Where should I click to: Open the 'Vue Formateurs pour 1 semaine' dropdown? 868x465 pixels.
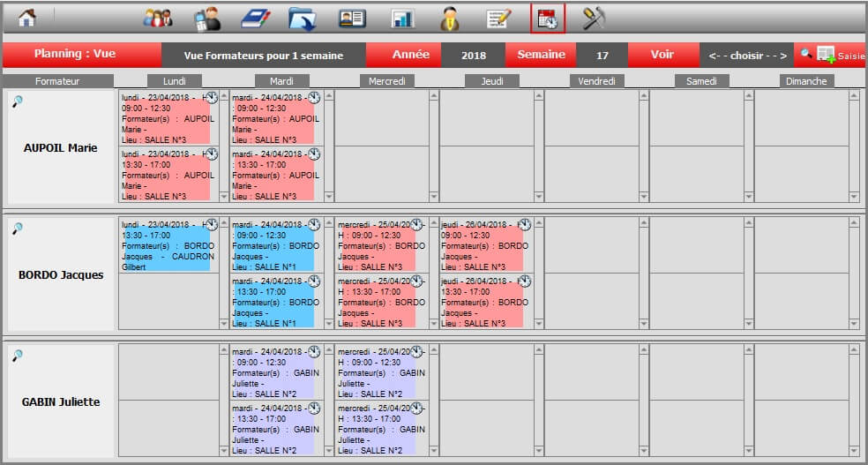[264, 56]
